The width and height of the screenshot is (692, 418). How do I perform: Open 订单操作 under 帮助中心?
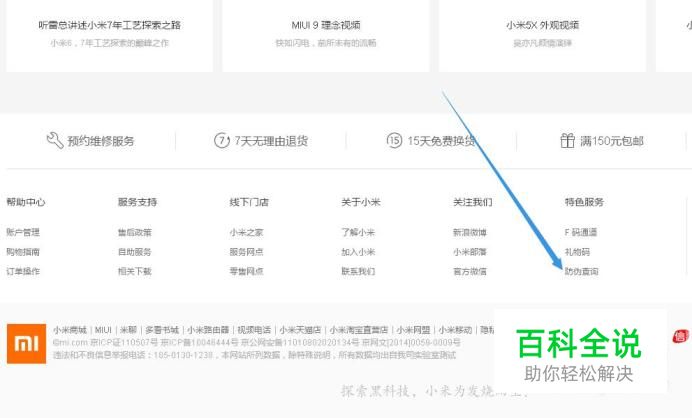(x=23, y=271)
